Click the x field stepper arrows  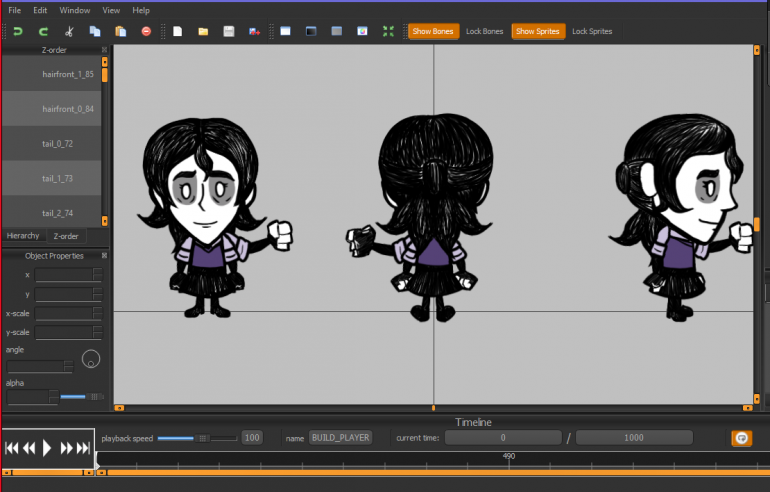click(x=97, y=275)
